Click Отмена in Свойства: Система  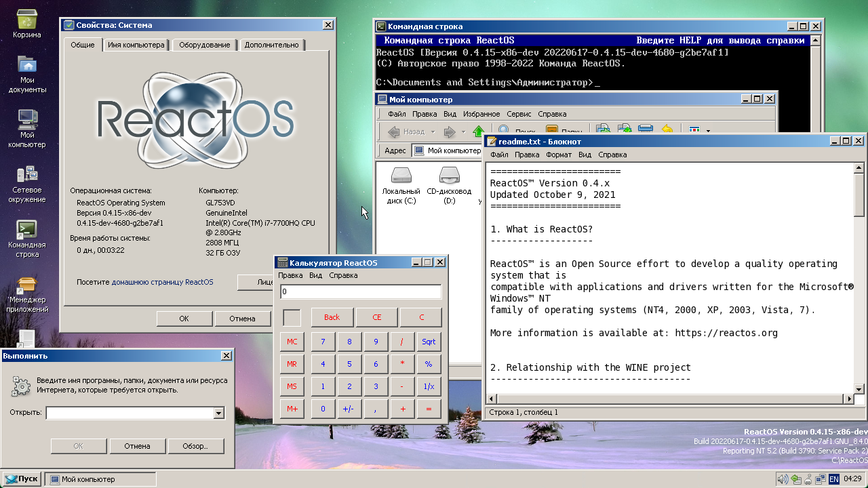(x=242, y=318)
